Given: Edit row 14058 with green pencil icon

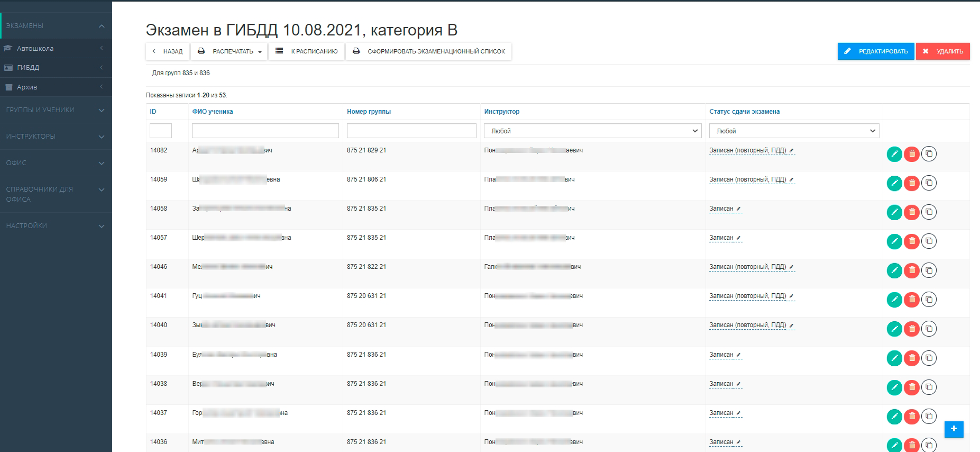Looking at the screenshot, I should point(894,212).
